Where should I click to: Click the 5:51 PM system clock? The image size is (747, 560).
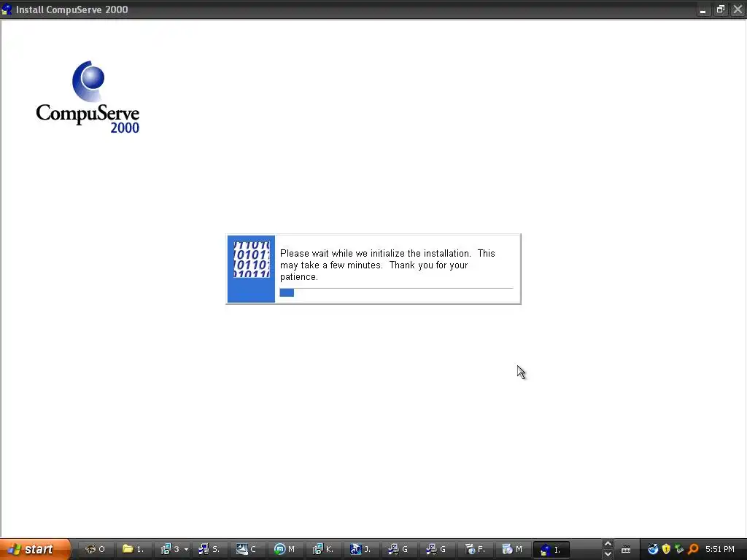720,550
